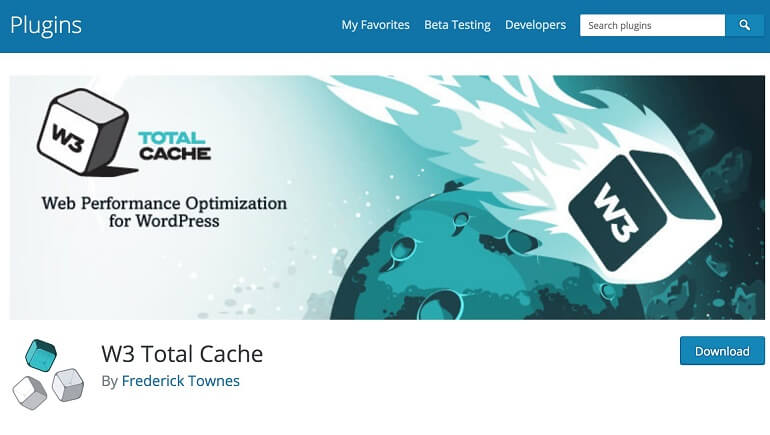Screen dimensions: 770x435
Task: Go to Beta Testing section
Action: (x=457, y=25)
